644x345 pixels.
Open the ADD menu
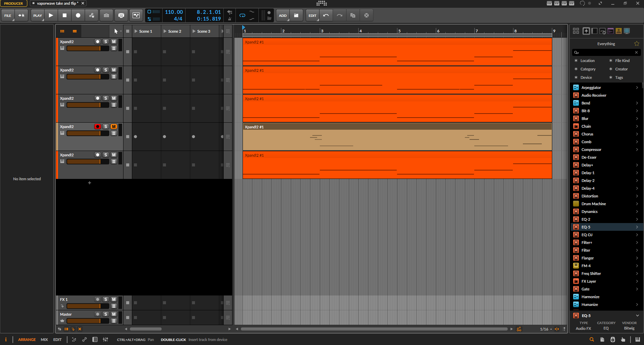pyautogui.click(x=283, y=15)
